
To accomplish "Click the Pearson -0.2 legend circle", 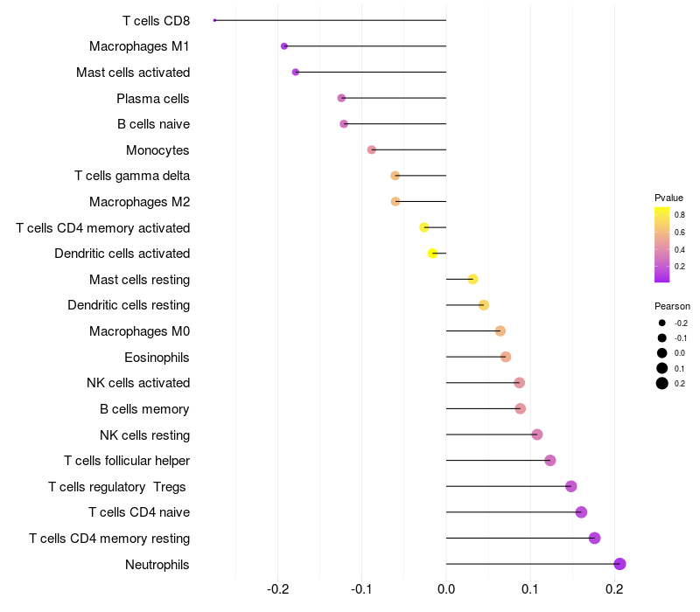I will pyautogui.click(x=661, y=323).
